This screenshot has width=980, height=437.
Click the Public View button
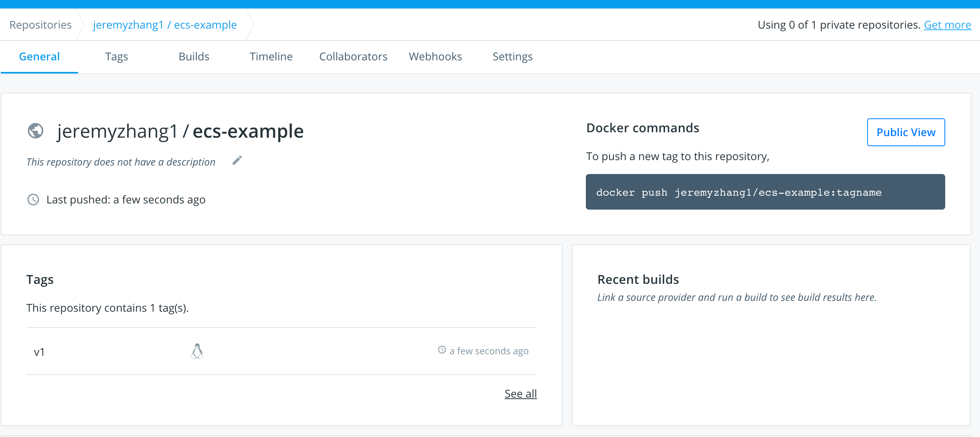click(x=906, y=132)
